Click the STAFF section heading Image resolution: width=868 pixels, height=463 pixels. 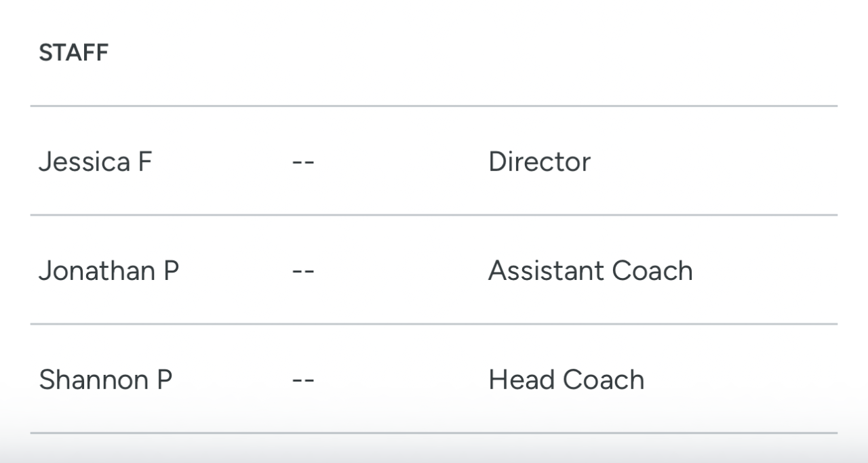tap(73, 53)
